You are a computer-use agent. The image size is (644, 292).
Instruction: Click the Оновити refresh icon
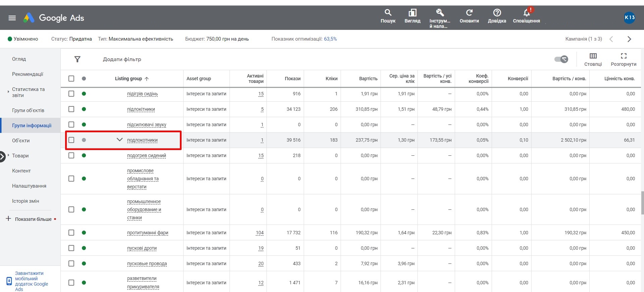point(469,13)
